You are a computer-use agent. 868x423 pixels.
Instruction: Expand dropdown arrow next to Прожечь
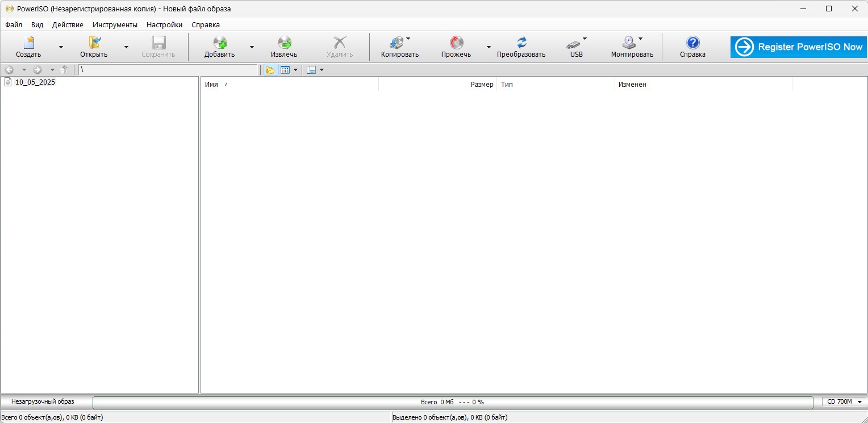489,47
